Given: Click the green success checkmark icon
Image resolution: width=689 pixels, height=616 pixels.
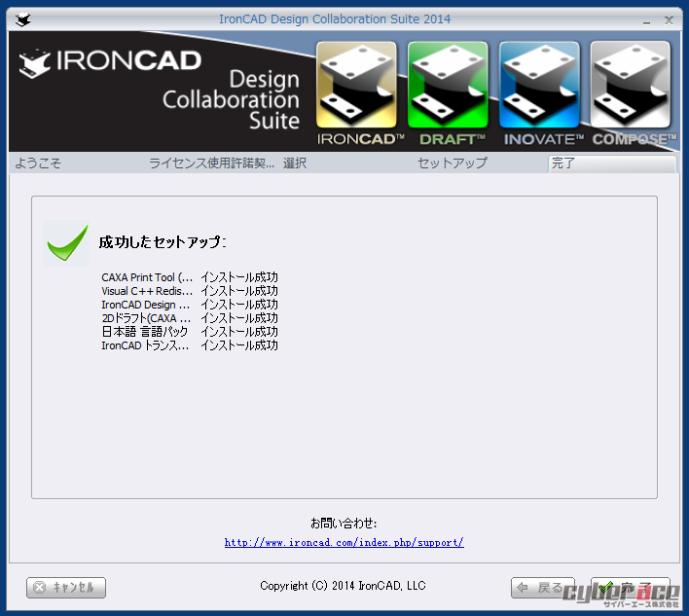Looking at the screenshot, I should pyautogui.click(x=67, y=243).
